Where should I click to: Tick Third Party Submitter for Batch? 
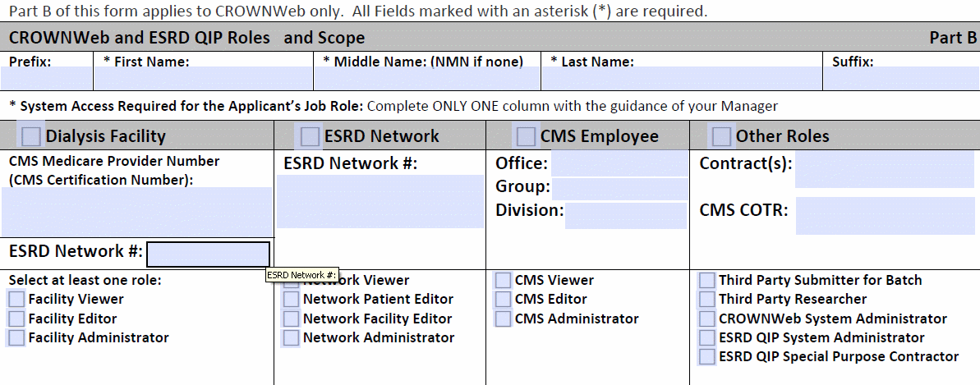[x=706, y=281]
